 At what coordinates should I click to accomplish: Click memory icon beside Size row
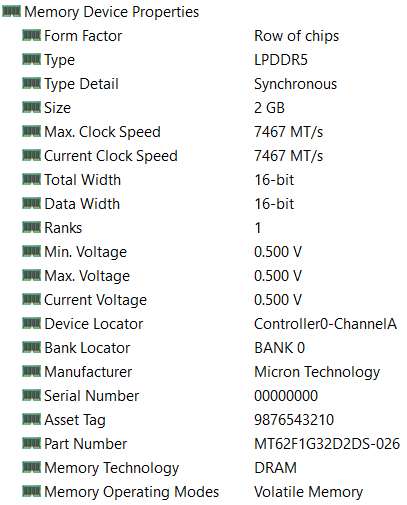[x=31, y=107]
